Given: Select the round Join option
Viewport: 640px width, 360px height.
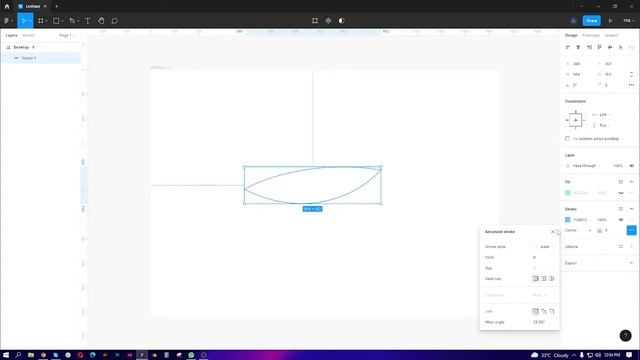Looking at the screenshot, I should (551, 311).
